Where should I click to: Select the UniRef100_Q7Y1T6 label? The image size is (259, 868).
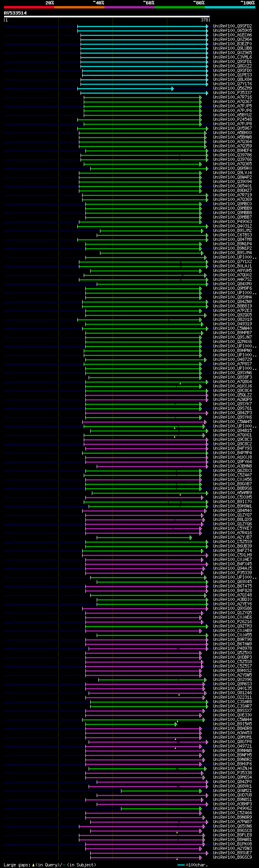pyautogui.click(x=232, y=84)
